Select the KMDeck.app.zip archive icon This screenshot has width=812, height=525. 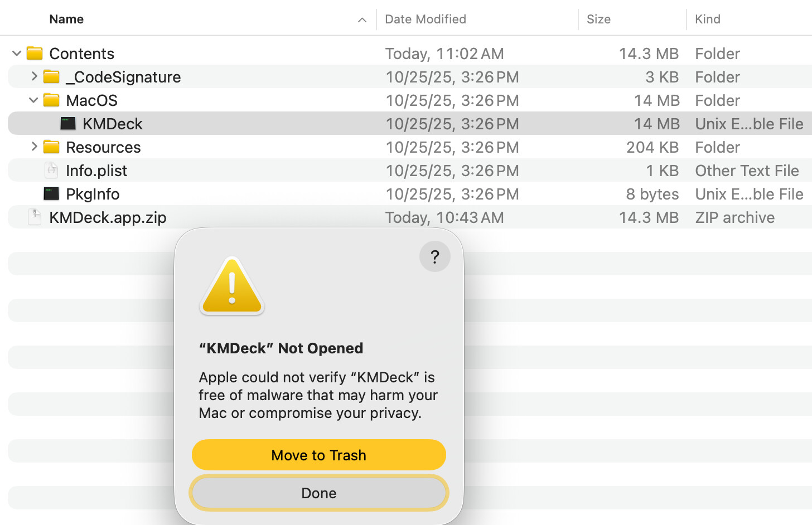point(35,217)
